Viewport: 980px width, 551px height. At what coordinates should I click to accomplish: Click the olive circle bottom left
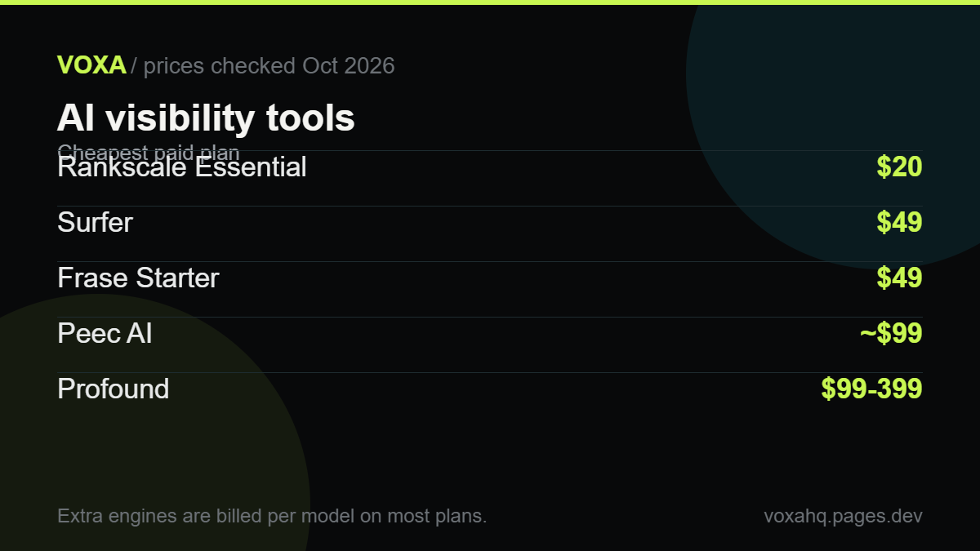point(122,457)
